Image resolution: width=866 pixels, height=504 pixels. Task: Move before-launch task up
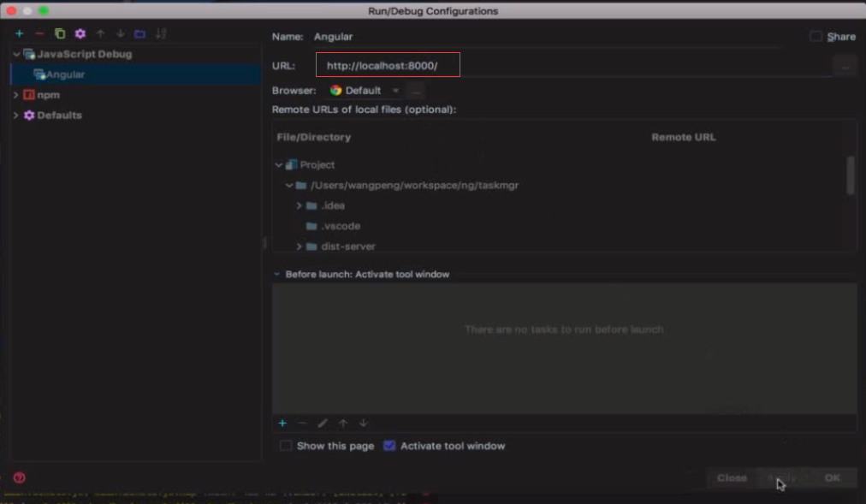pos(343,424)
